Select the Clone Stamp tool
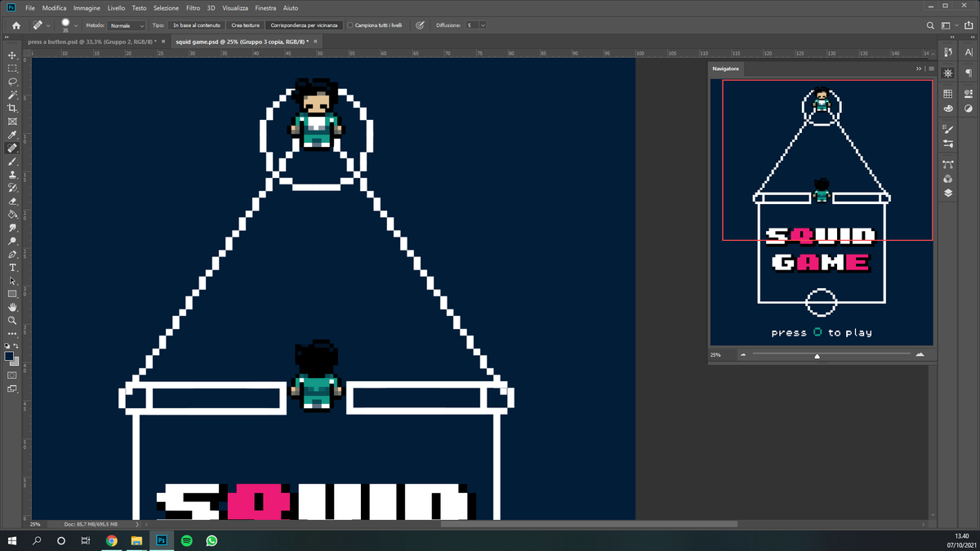The height and width of the screenshot is (551, 980). (12, 175)
